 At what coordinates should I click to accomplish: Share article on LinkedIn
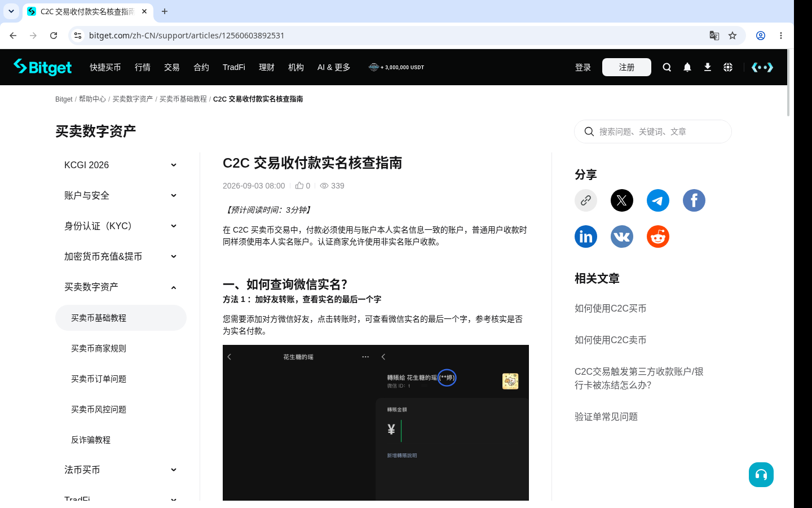(586, 237)
